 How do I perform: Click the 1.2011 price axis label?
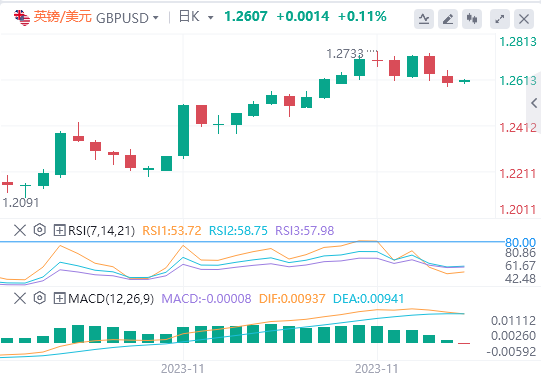click(518, 210)
